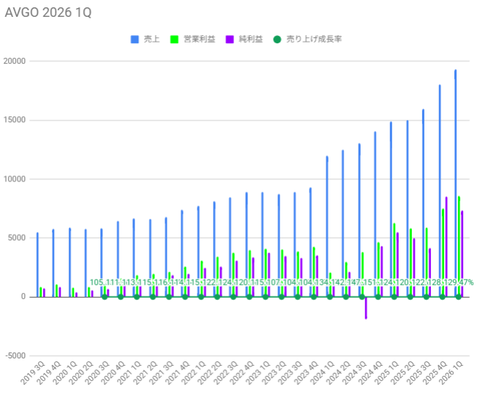Image resolution: width=480 pixels, height=395 pixels.
Task: Click the 20000 y-axis label
Action: (x=14, y=61)
